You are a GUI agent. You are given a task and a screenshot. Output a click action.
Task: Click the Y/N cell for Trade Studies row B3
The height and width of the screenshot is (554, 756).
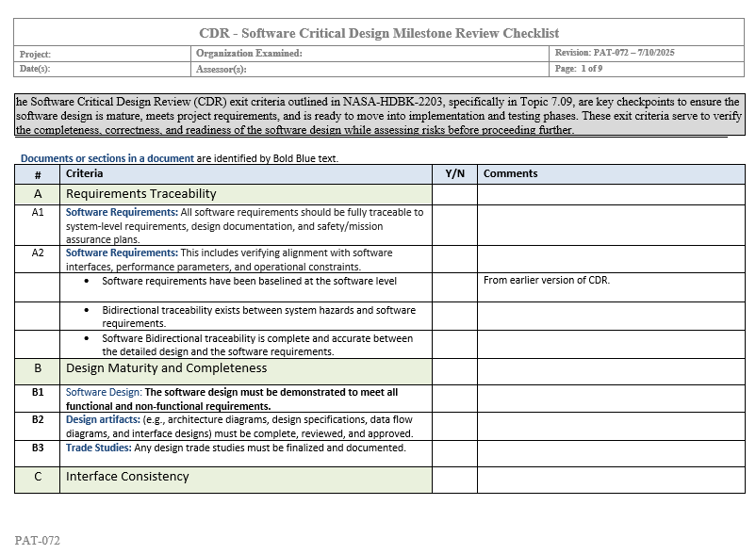[454, 453]
